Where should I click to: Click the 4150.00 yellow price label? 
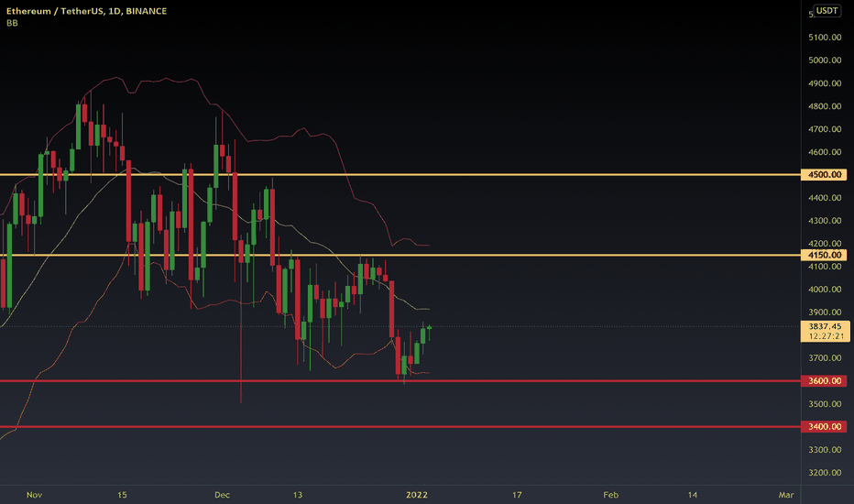tap(824, 255)
